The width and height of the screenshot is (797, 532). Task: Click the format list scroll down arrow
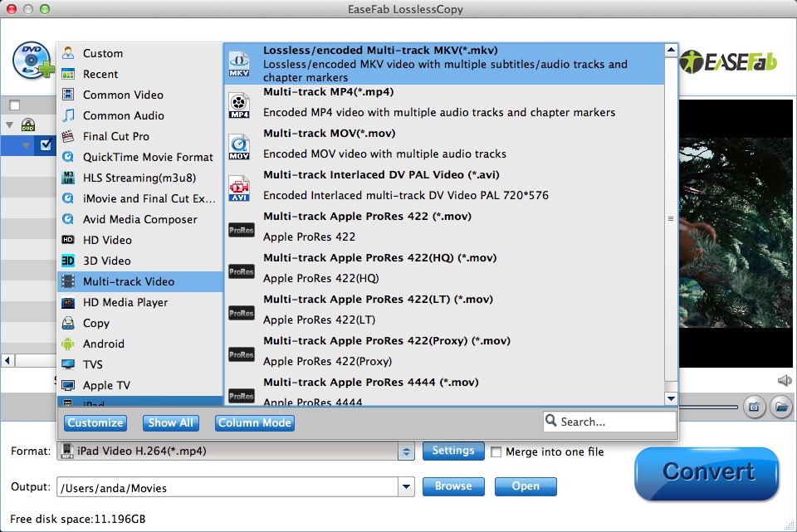click(x=671, y=398)
